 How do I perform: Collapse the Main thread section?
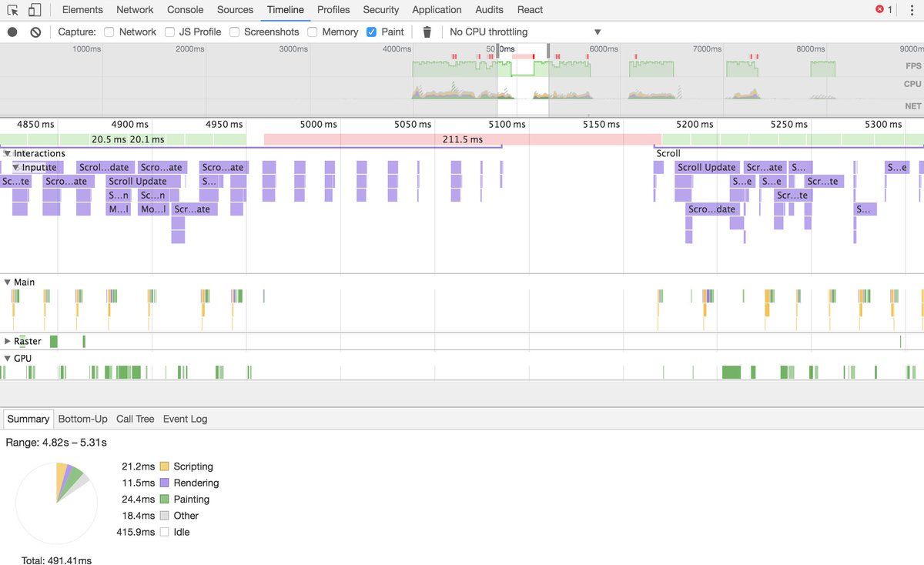[x=8, y=282]
